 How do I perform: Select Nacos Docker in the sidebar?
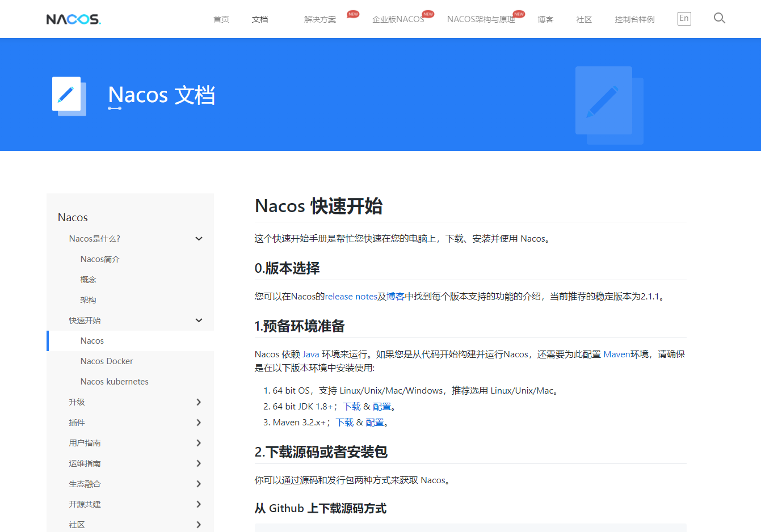click(106, 361)
